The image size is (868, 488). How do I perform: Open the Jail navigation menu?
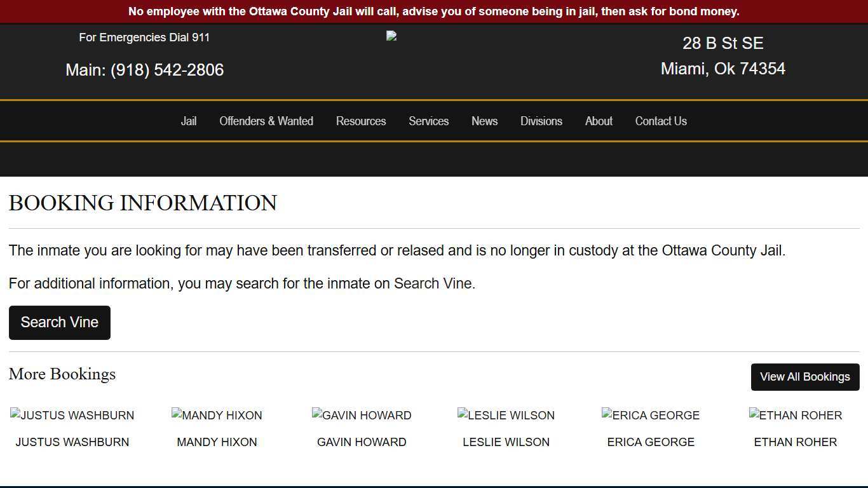[x=189, y=121]
